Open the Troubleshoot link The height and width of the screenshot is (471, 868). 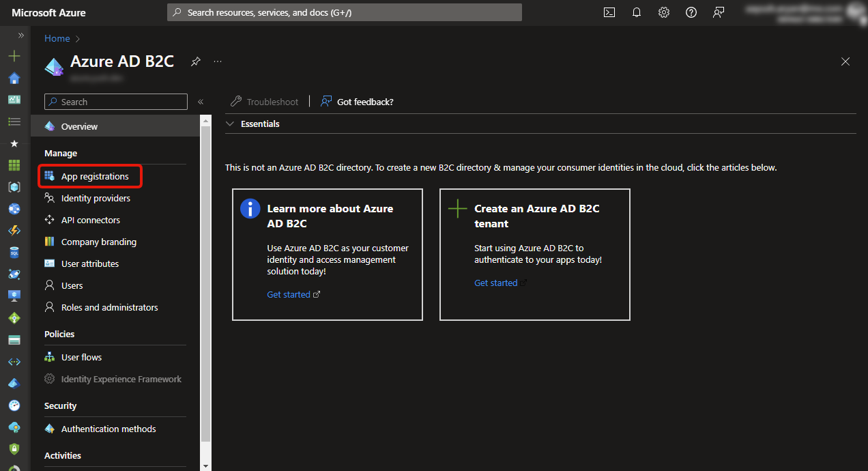271,101
